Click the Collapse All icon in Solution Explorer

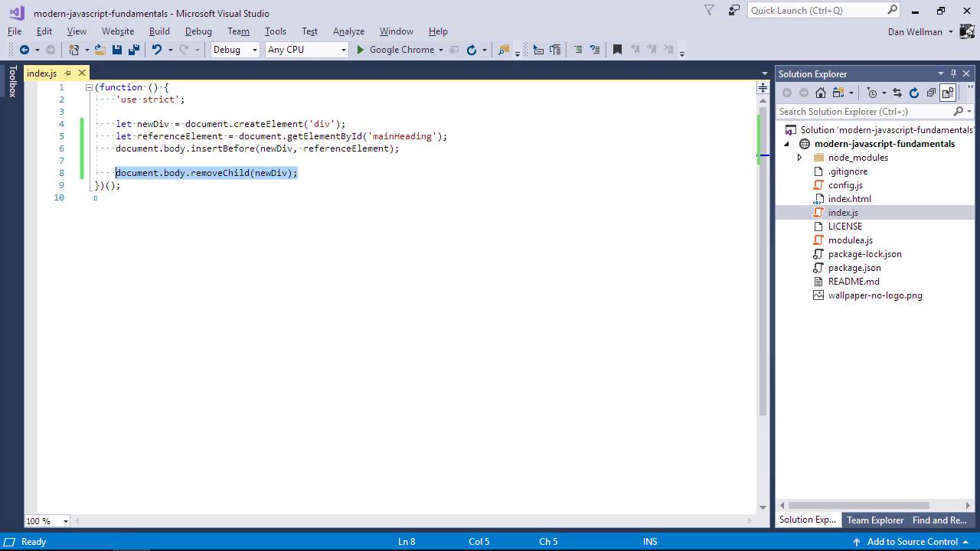coord(931,93)
